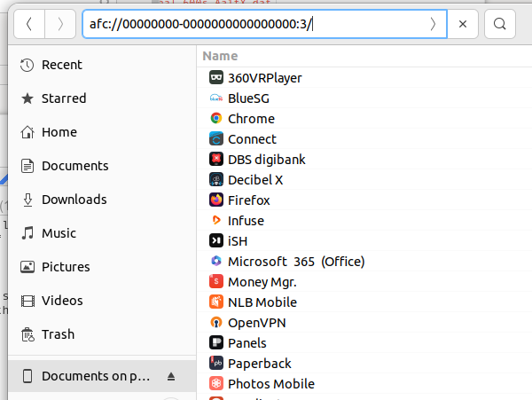Open search with the magnifier button

(500, 24)
